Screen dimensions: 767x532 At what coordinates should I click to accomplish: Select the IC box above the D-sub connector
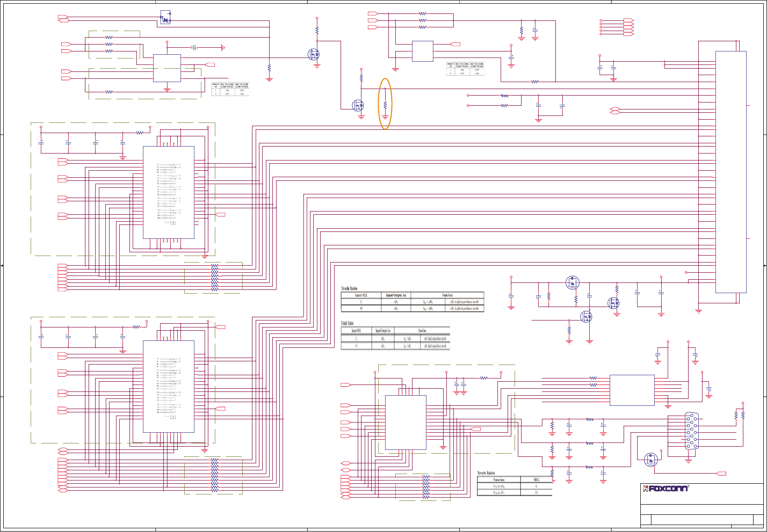[632, 390]
